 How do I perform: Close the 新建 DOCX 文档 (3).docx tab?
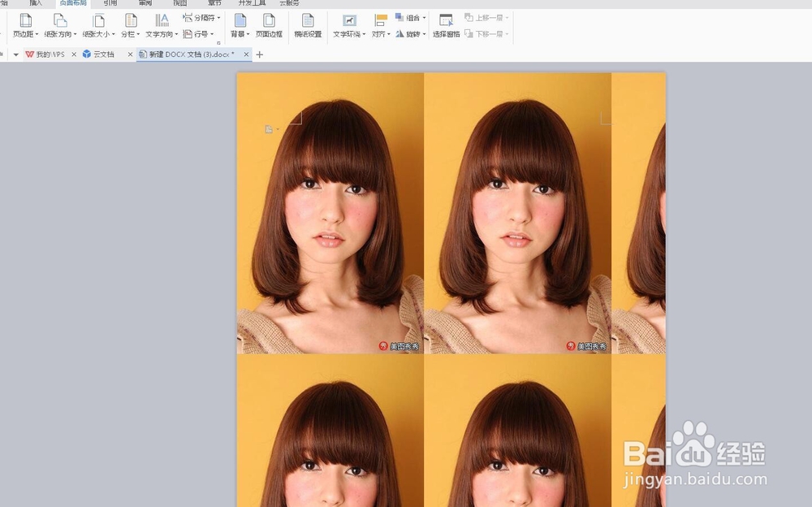[x=247, y=54]
